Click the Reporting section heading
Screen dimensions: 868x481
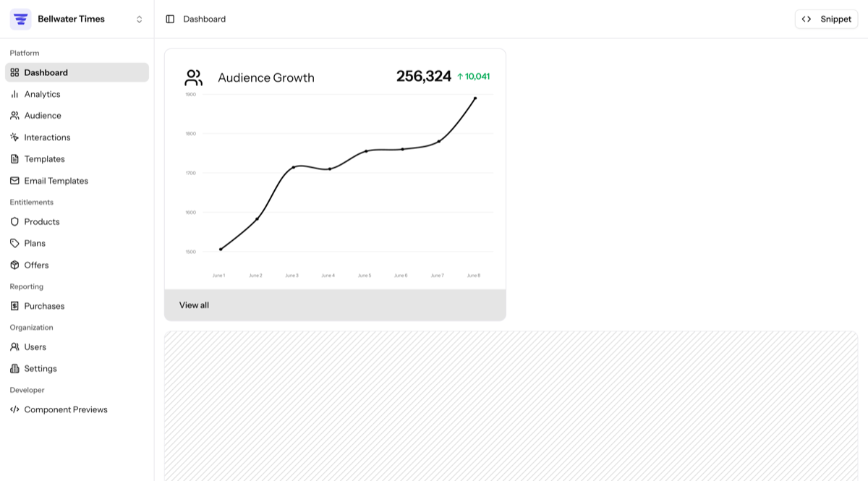point(27,286)
